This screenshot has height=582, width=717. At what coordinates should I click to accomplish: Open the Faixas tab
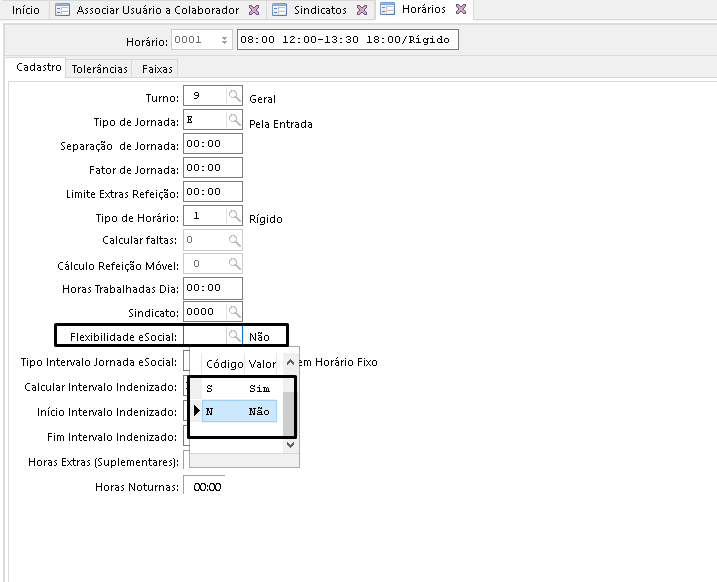(157, 69)
